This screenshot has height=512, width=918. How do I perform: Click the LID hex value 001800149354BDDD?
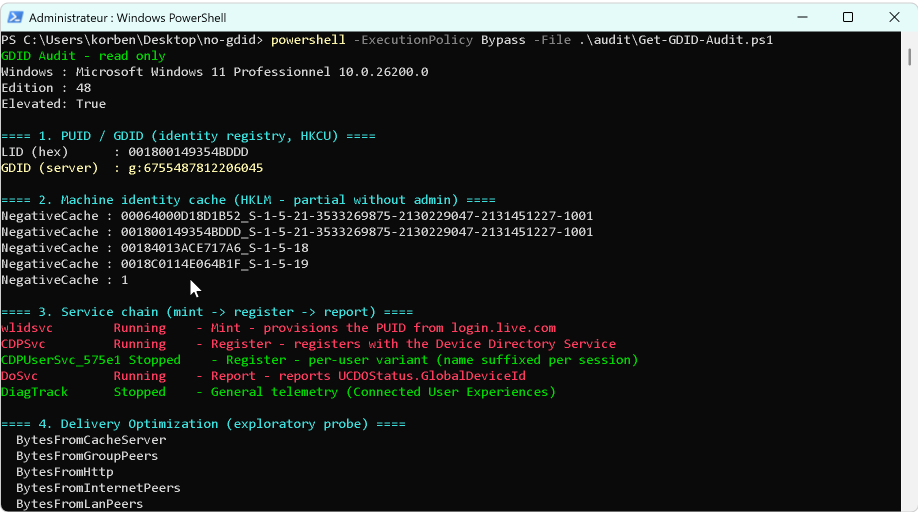click(x=188, y=152)
